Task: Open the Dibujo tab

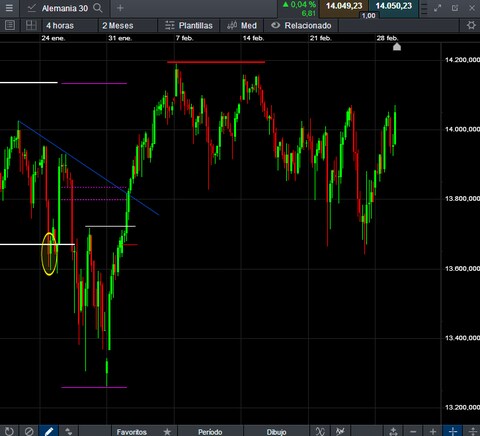Action: (x=276, y=432)
